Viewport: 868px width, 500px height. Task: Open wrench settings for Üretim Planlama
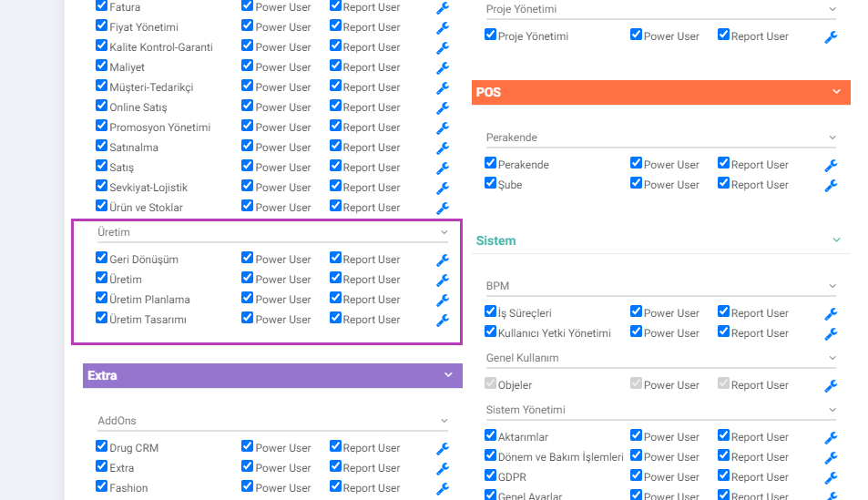pyautogui.click(x=443, y=301)
